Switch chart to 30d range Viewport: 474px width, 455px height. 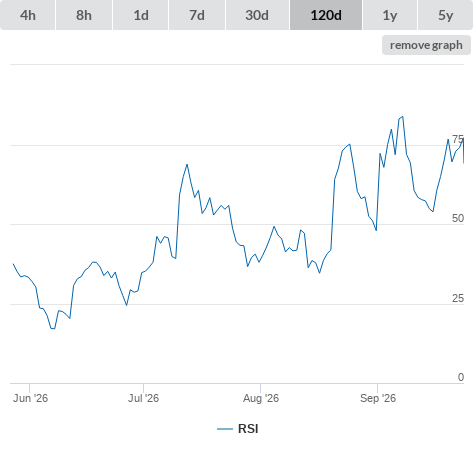pos(257,15)
